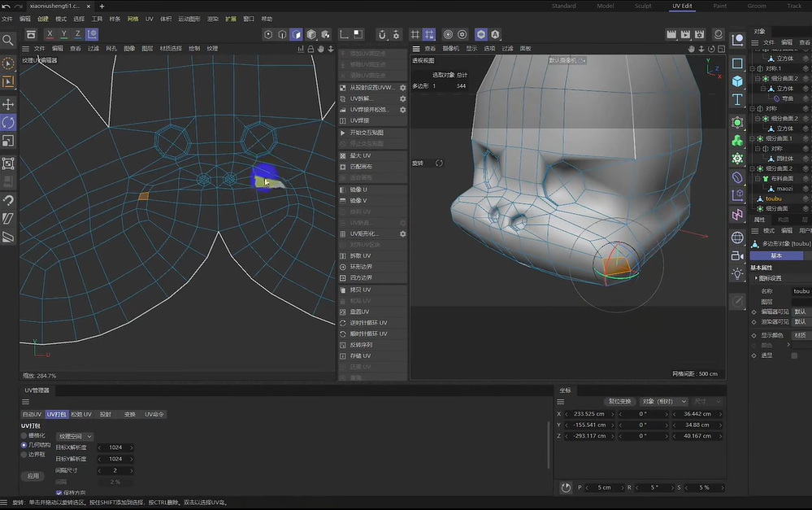Viewport: 812px width, 510px height.
Task: Increase 间隔尺寸 value with right arrow
Action: 132,471
